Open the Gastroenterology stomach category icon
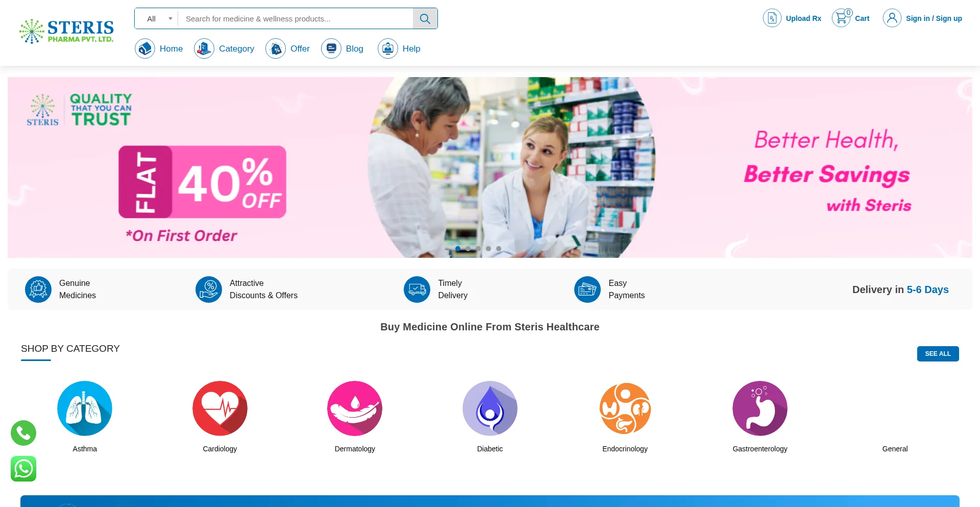Viewport: 980px width, 507px height. pyautogui.click(x=760, y=408)
